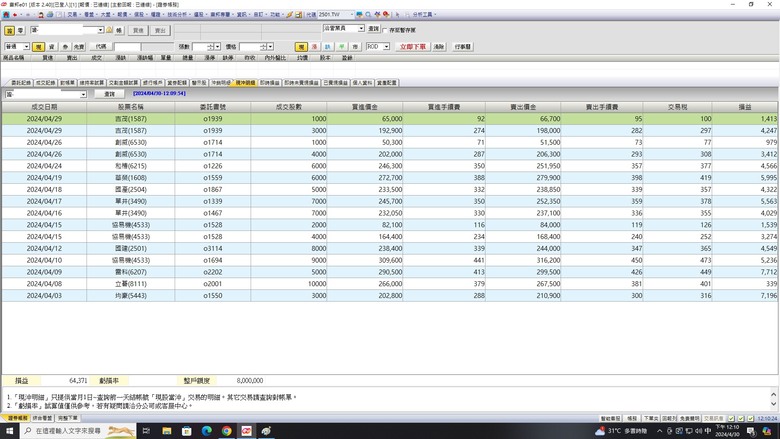Viewport: 780px width, 439px height.
Task: Open the 報價 menu in the toolbar
Action: coord(122,14)
